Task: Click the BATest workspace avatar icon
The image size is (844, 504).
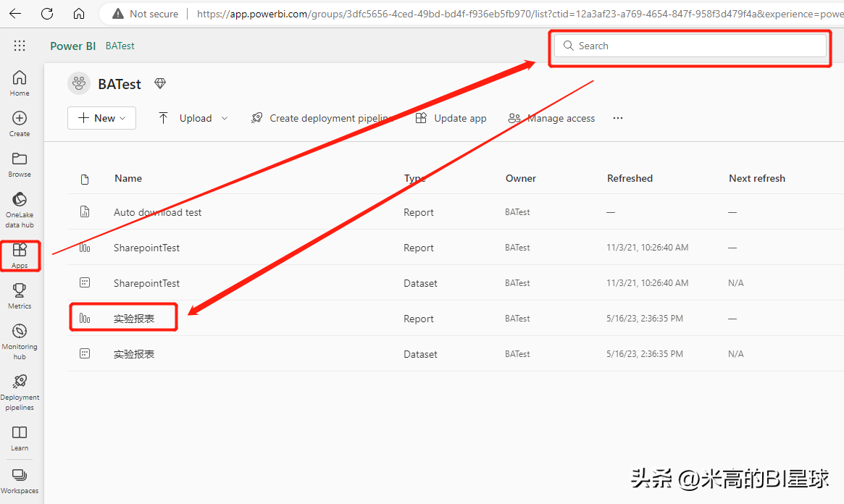Action: pyautogui.click(x=79, y=83)
